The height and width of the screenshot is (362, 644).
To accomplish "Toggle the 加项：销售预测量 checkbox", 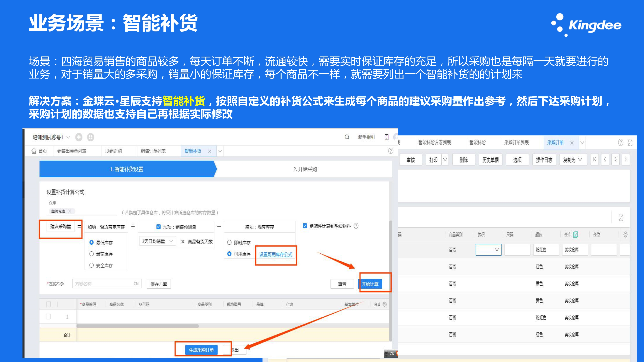I will (158, 227).
